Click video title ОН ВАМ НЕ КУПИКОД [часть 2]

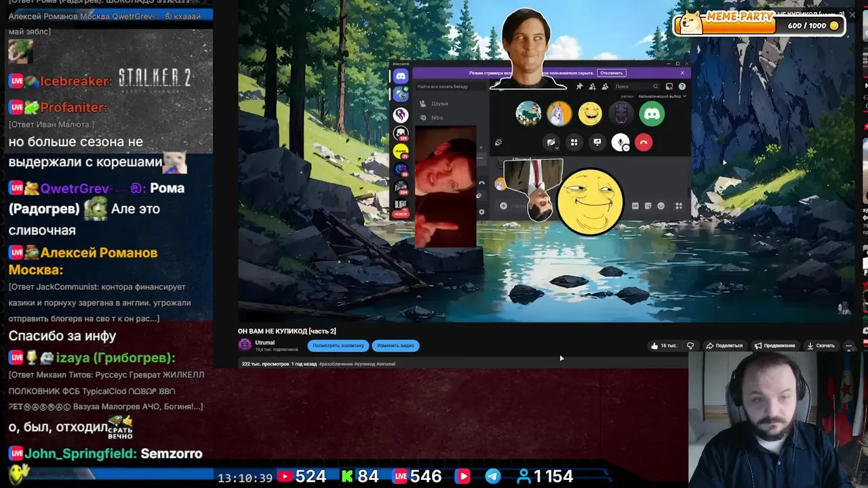pos(287,331)
